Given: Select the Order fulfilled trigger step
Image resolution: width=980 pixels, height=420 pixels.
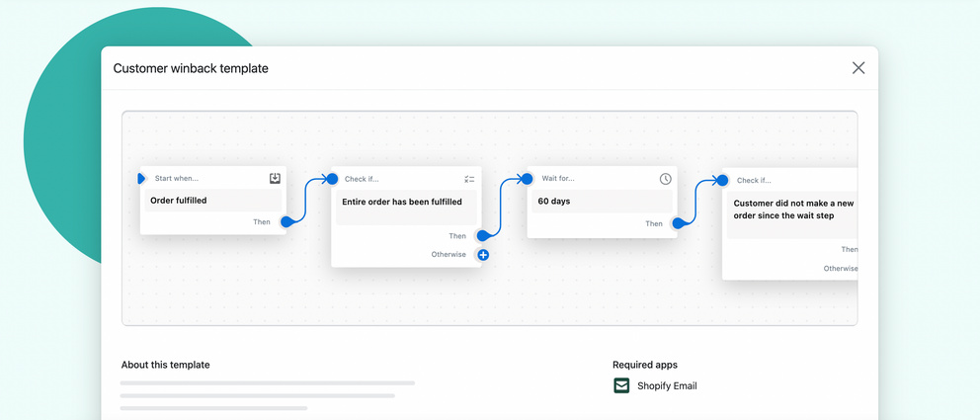Looking at the screenshot, I should click(x=212, y=201).
